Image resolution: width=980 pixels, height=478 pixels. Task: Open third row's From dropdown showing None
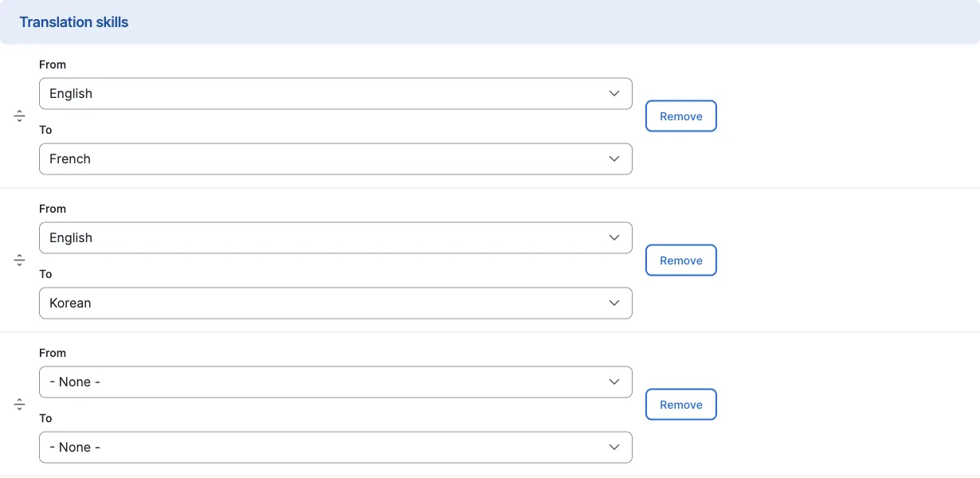(x=335, y=382)
